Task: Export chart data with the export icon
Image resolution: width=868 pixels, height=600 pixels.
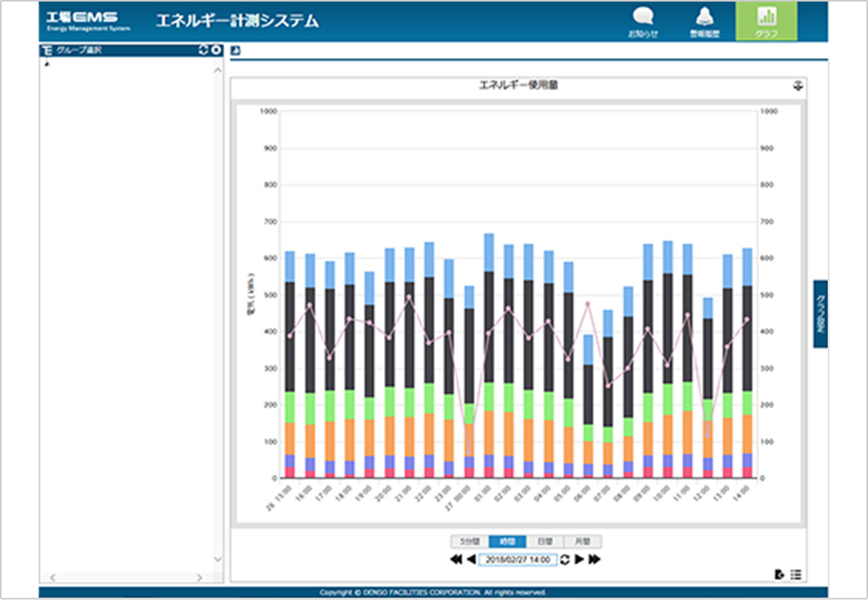Action: pyautogui.click(x=779, y=574)
